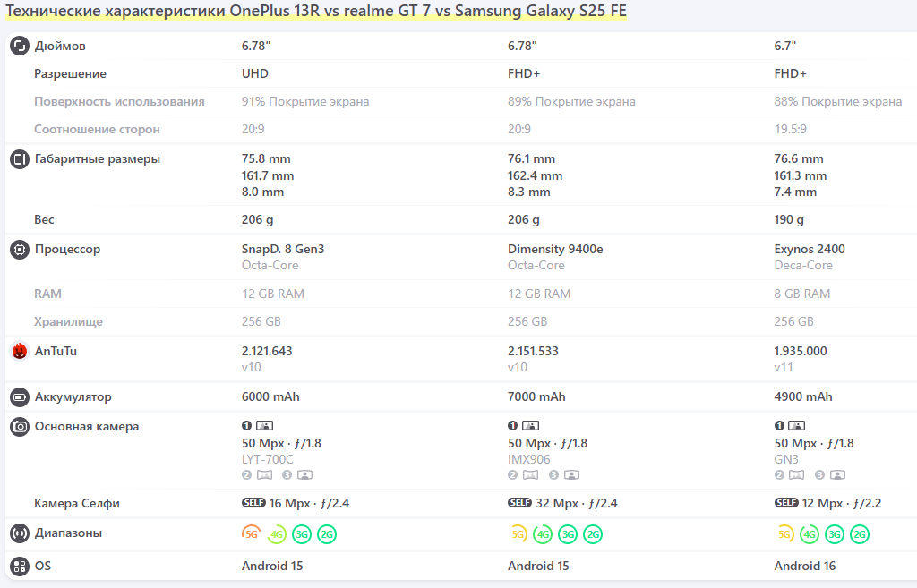This screenshot has width=917, height=588.
Task: Click the SnapD. 8 Gen3 processor value
Action: click(x=283, y=249)
